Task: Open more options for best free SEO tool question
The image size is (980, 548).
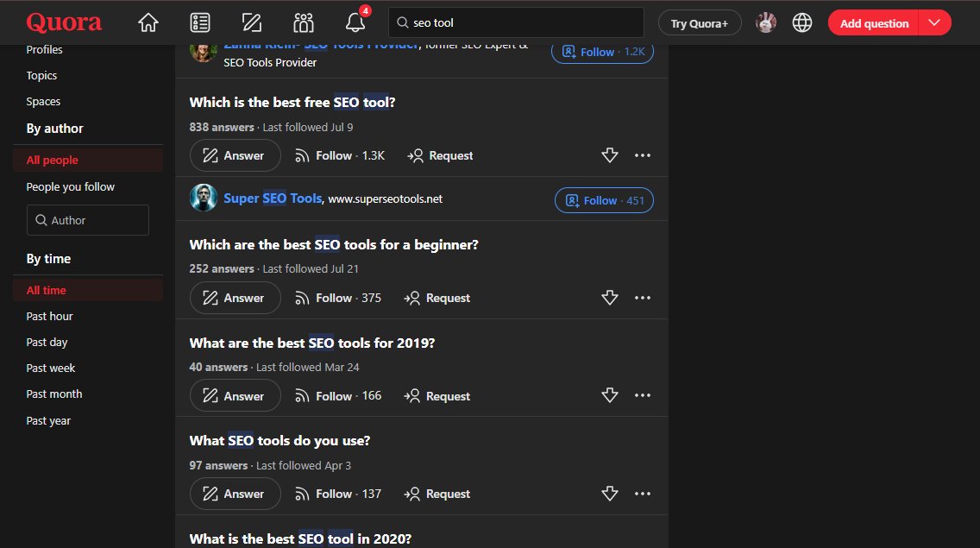Action: tap(643, 155)
